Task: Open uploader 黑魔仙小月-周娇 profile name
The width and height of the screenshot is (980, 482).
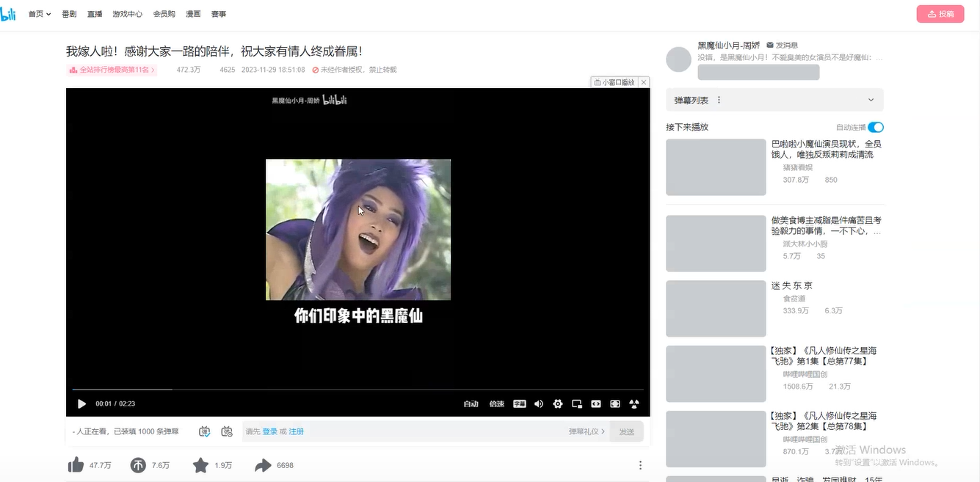Action: 728,45
